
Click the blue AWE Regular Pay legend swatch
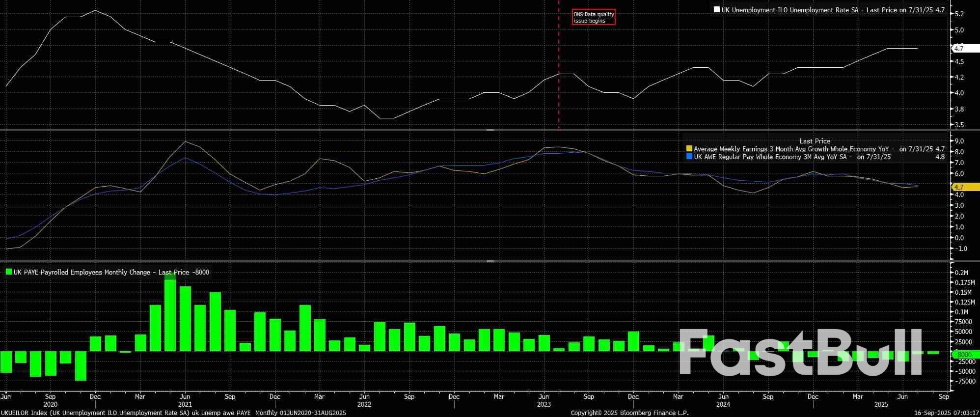(x=689, y=157)
